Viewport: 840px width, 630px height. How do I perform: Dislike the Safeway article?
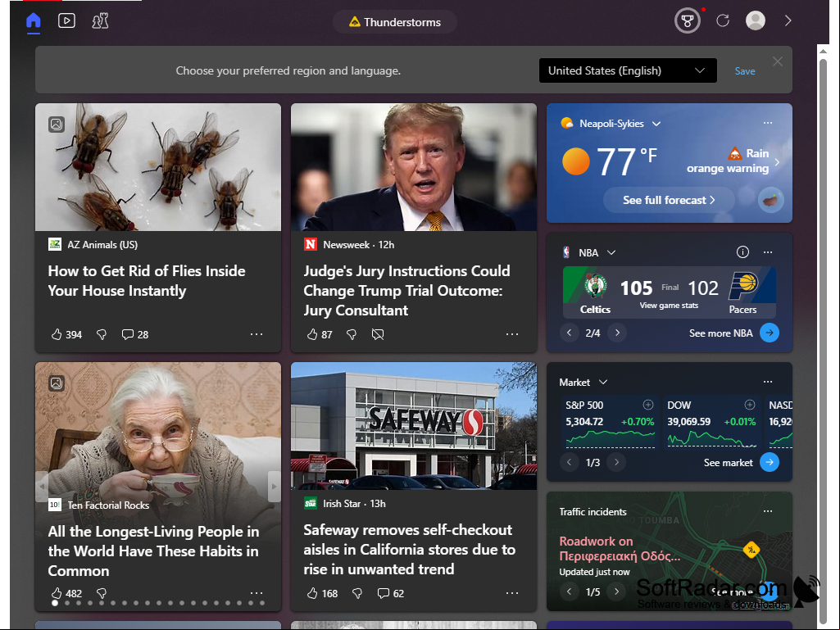point(357,593)
